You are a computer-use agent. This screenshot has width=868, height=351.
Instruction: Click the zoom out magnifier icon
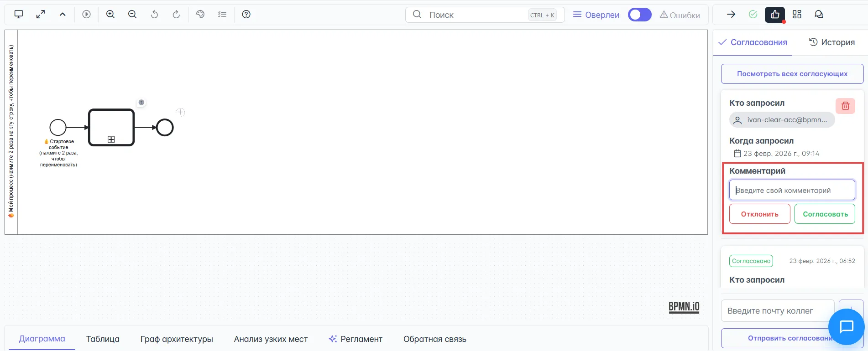132,14
